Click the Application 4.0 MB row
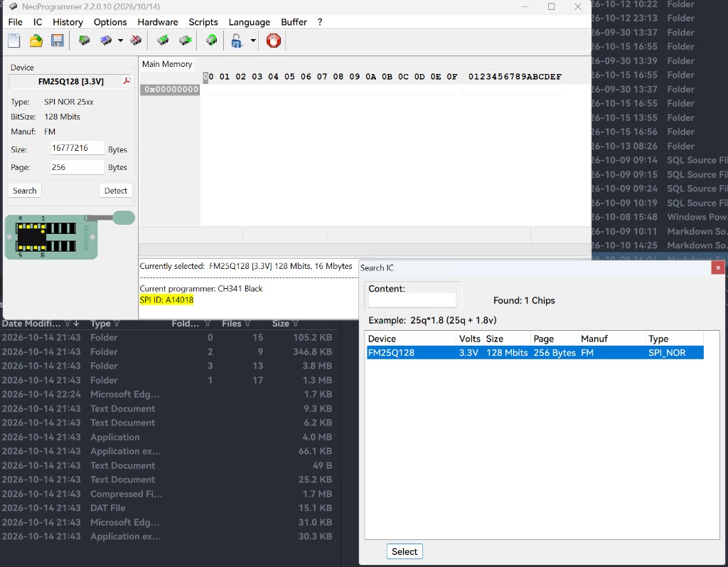This screenshot has height=567, width=728. click(167, 437)
